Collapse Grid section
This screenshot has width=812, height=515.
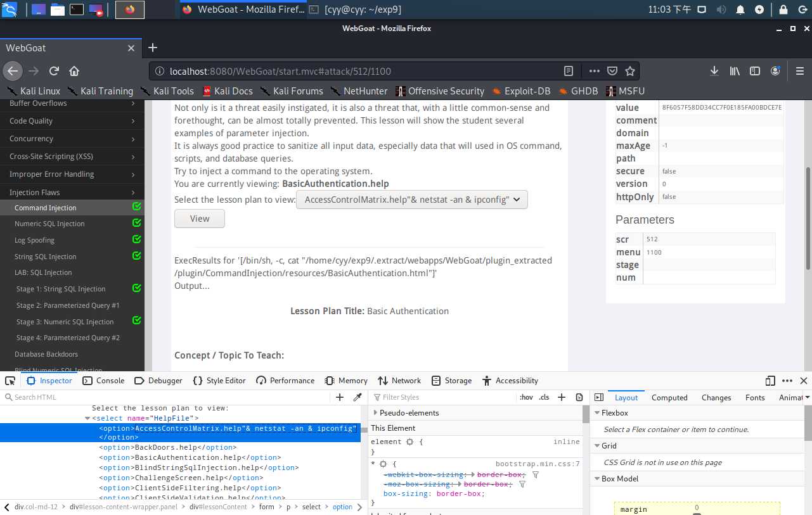click(x=596, y=446)
